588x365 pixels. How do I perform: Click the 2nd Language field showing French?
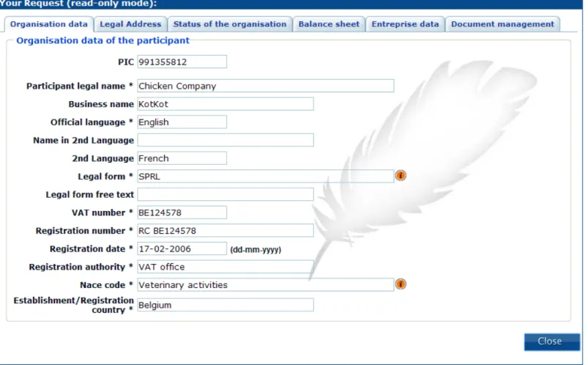point(182,158)
